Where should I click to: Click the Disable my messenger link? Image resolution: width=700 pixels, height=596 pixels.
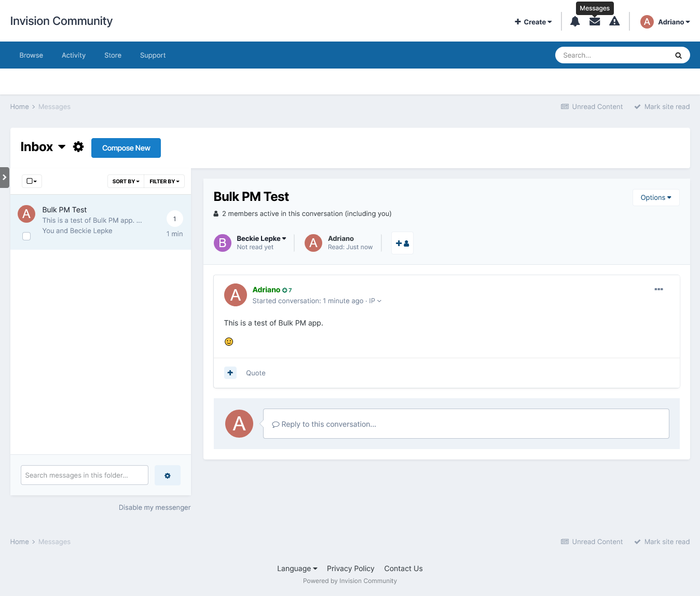[155, 508]
